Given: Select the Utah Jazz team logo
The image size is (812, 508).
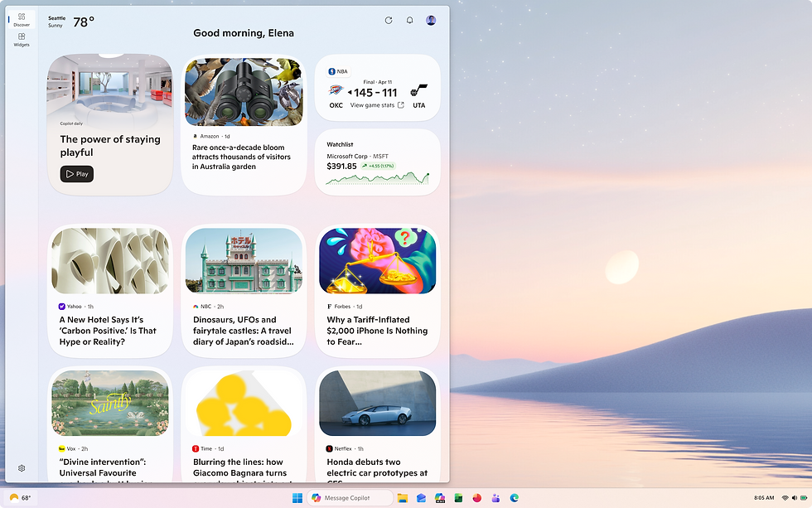Looking at the screenshot, I should point(418,90).
